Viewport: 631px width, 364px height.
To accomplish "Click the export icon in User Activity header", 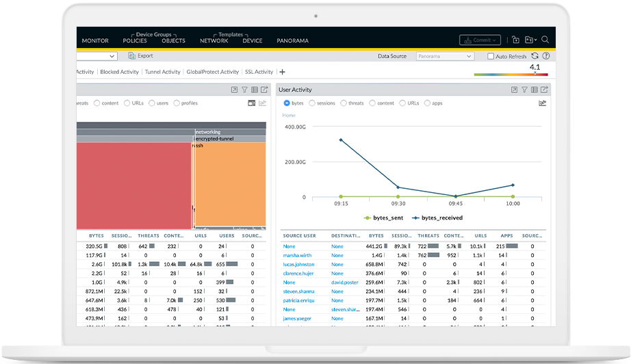I will tap(545, 90).
